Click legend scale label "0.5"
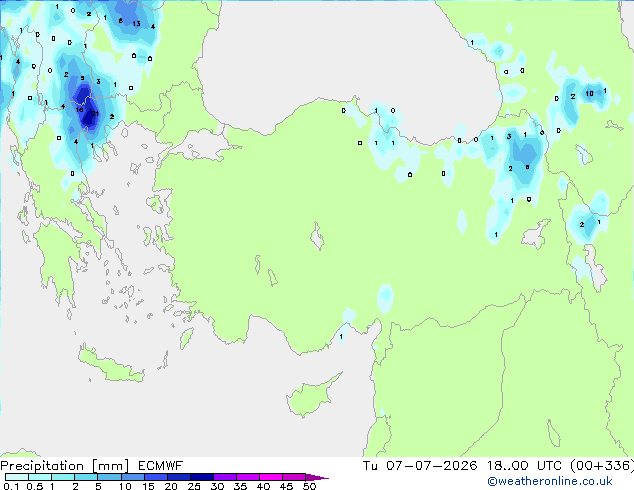This screenshot has width=634, height=490. click(x=34, y=486)
